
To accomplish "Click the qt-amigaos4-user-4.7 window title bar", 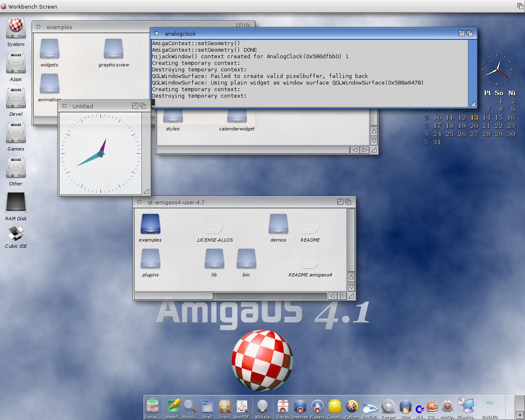I will (x=244, y=202).
